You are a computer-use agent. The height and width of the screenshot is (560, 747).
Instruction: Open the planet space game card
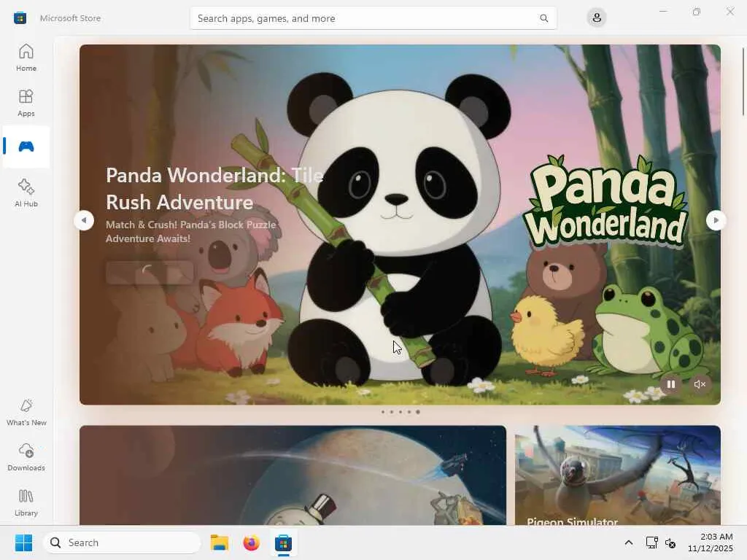pos(293,475)
